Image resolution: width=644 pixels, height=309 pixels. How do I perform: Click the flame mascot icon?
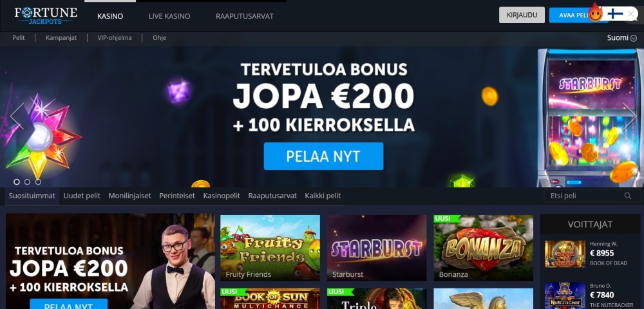click(595, 13)
